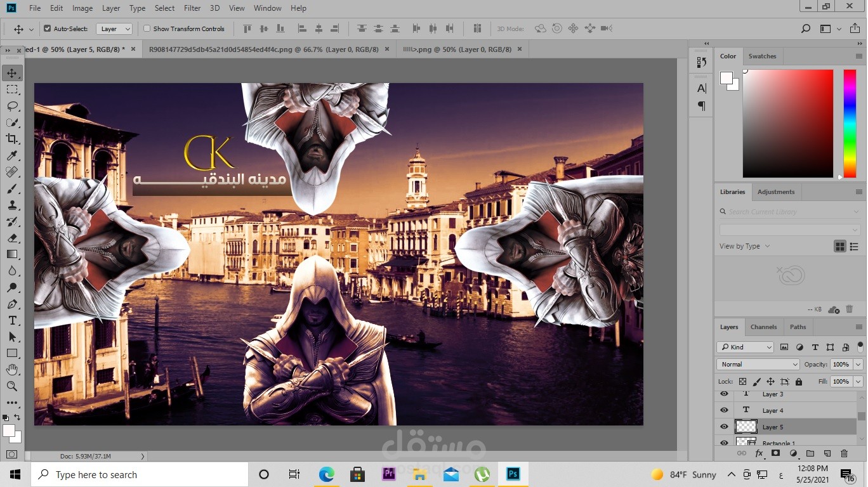Select the Rectangle shape tool

(12, 353)
